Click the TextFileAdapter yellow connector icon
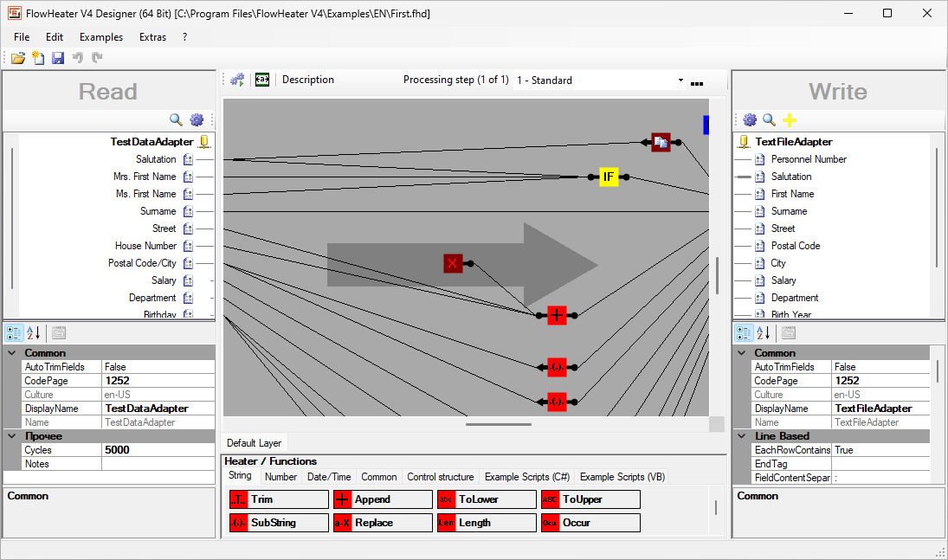948x560 pixels. pyautogui.click(x=745, y=141)
